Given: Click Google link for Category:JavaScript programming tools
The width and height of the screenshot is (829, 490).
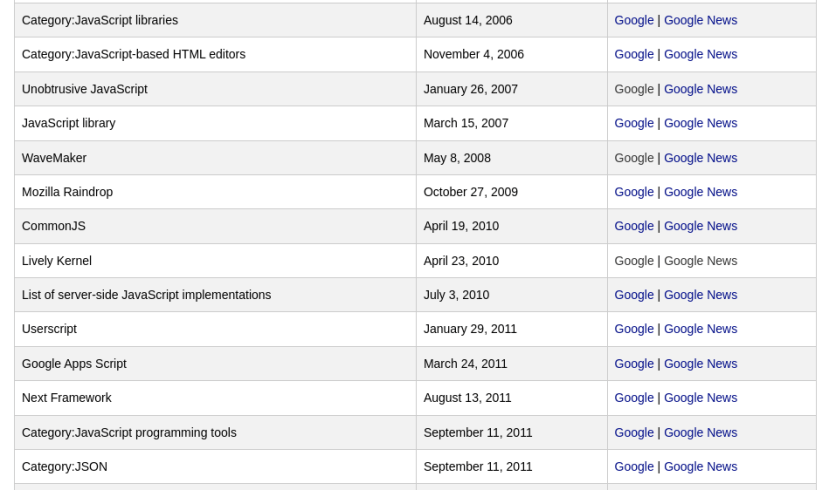Looking at the screenshot, I should [634, 433].
